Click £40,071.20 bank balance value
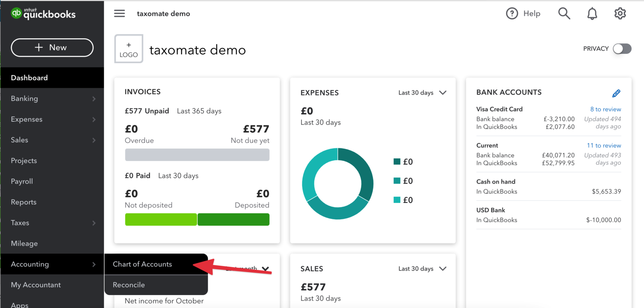Image resolution: width=644 pixels, height=308 pixels. click(x=558, y=155)
